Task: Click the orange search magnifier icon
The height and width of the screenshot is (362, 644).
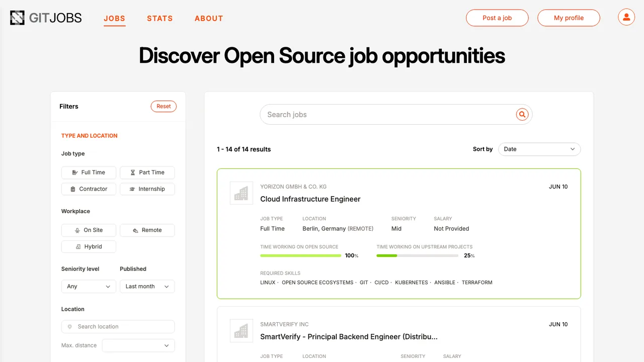Action: tap(522, 115)
